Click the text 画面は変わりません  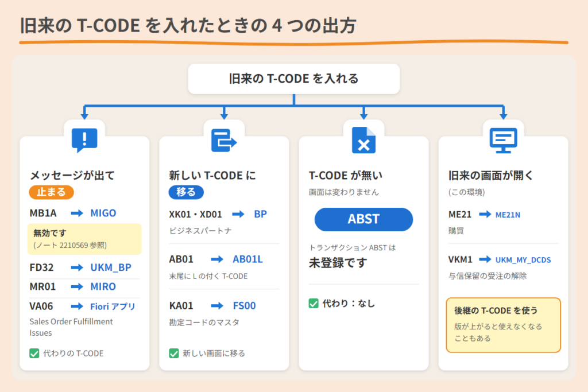coord(343,192)
